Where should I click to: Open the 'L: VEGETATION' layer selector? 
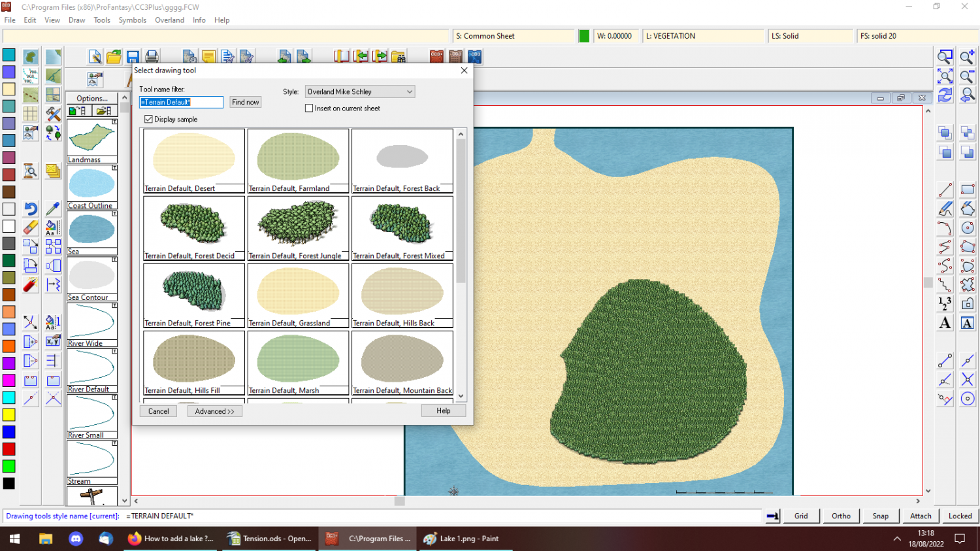tap(703, 36)
